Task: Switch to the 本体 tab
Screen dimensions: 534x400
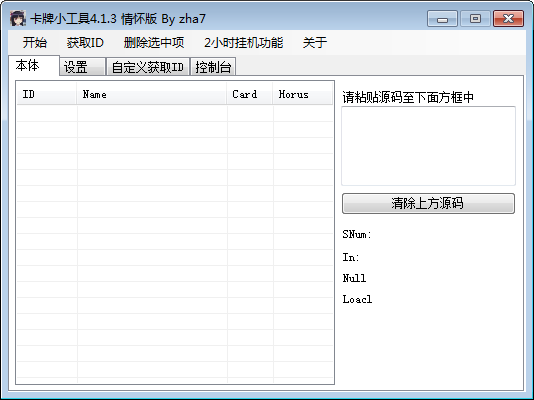Action: tap(34, 65)
